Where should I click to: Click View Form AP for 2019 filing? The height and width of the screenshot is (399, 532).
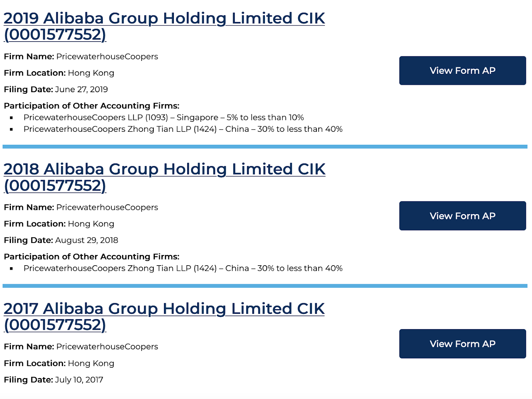point(462,71)
